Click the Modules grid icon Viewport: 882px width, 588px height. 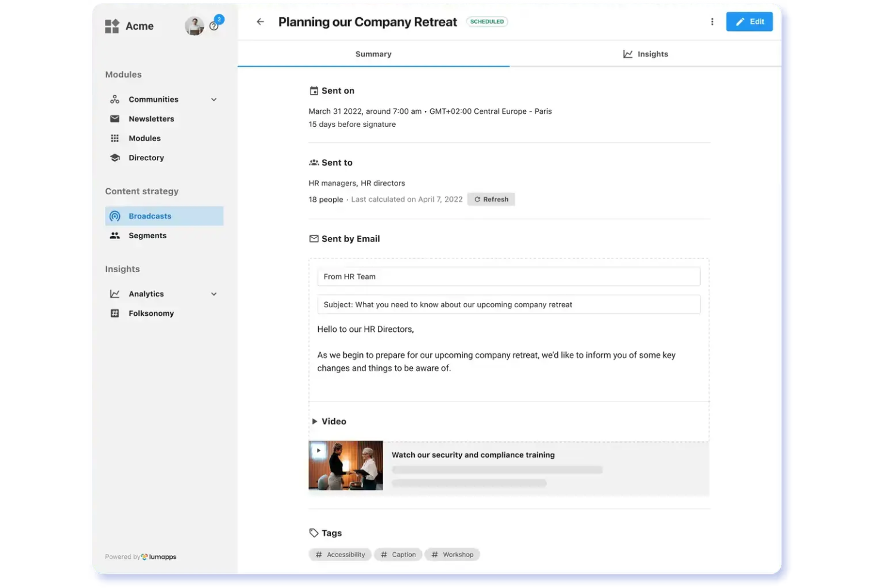114,138
